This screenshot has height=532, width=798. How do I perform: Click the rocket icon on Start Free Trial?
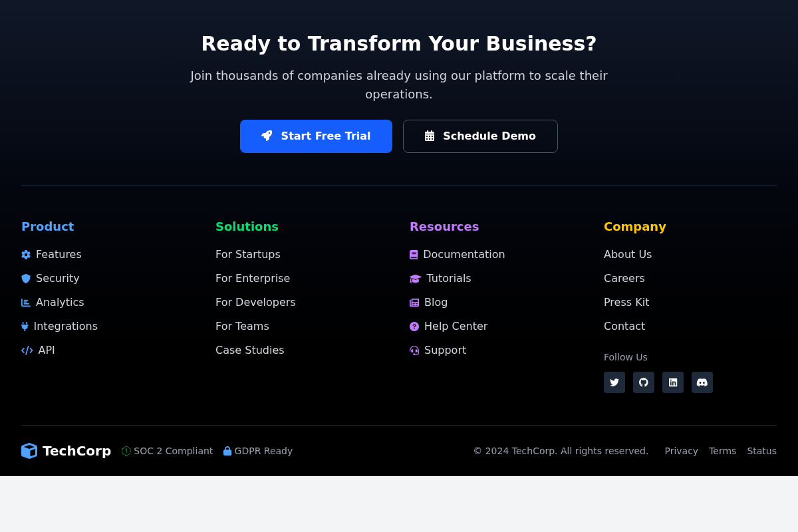(x=267, y=136)
